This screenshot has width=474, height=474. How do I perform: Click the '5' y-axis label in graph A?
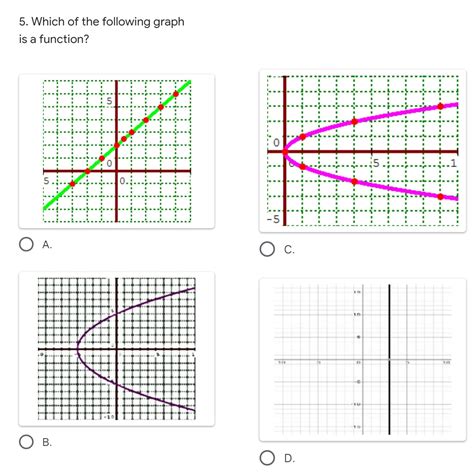click(109, 101)
